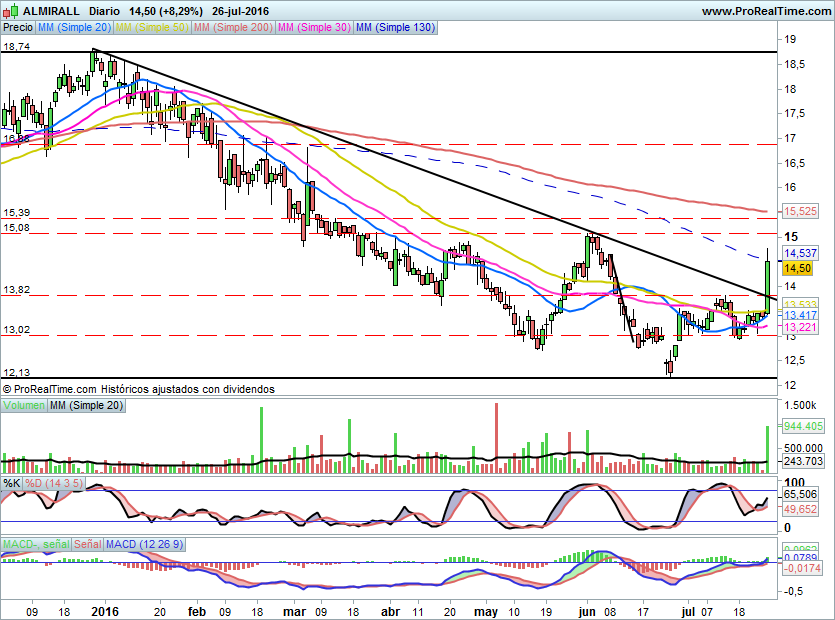Click the 13,221 MM30 value tag
Image resolution: width=835 pixels, height=620 pixels.
point(800,327)
